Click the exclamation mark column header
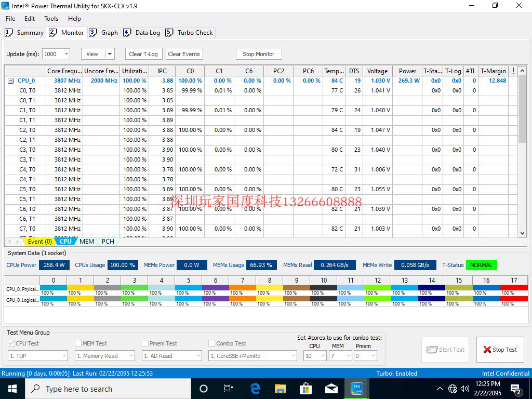532x399 pixels. click(x=513, y=71)
